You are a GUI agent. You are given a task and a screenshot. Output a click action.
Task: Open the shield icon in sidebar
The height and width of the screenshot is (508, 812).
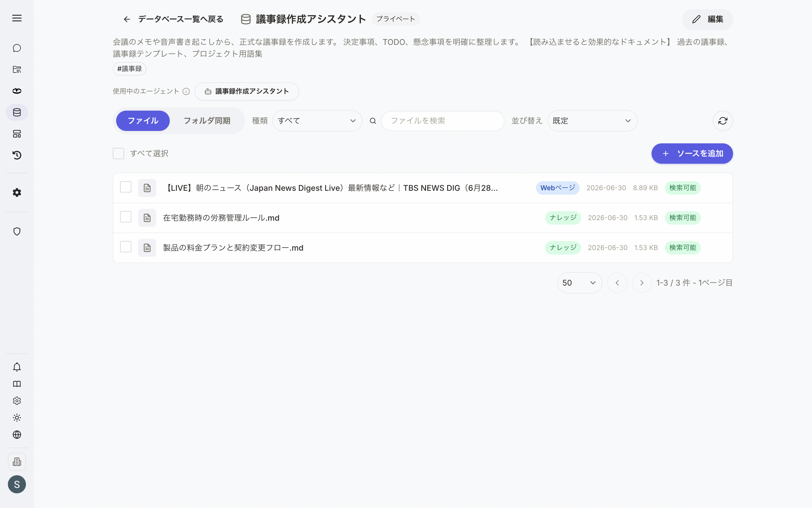[x=17, y=231]
